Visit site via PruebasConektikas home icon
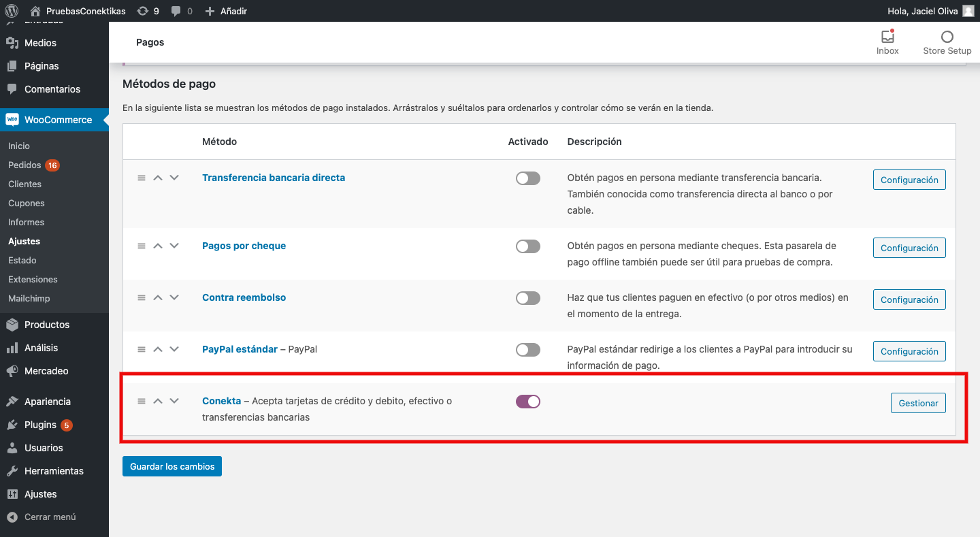 (x=36, y=11)
